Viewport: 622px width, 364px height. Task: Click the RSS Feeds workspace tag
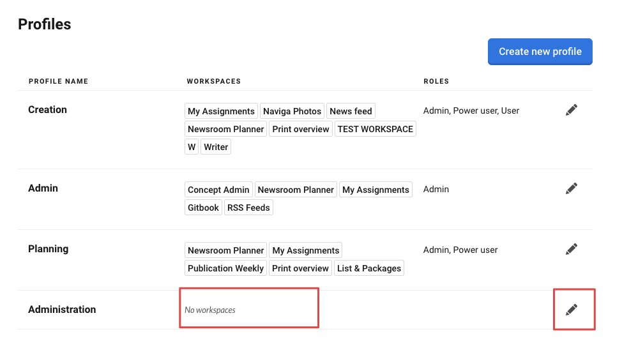pos(248,208)
